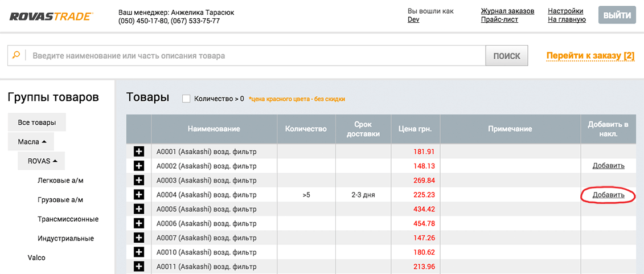644x274 pixels.
Task: Open Журнал заказов link
Action: pyautogui.click(x=508, y=11)
